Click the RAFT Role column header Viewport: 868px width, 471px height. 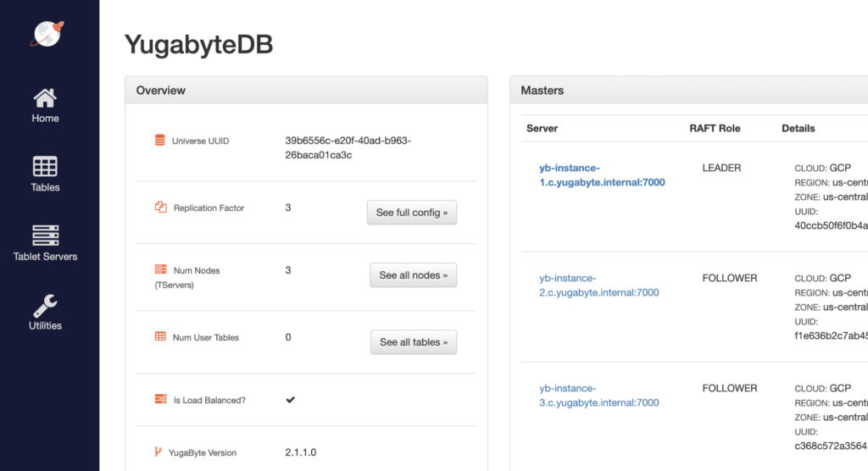click(715, 128)
